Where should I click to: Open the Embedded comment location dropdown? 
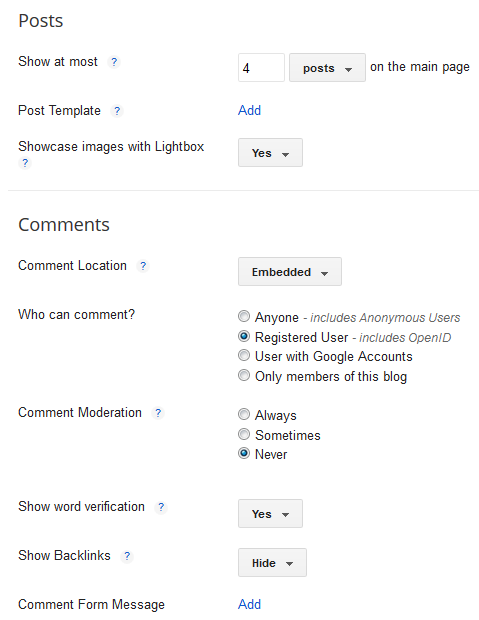[290, 272]
